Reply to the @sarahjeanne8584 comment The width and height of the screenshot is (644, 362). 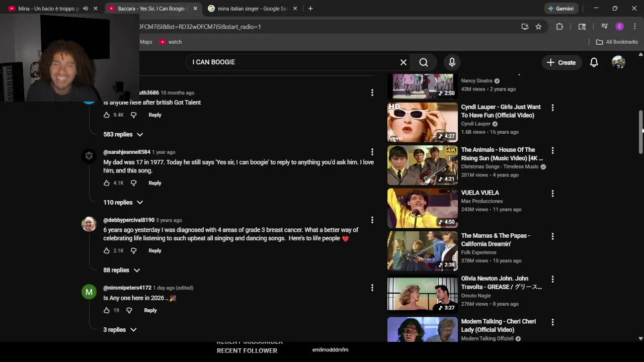pyautogui.click(x=155, y=183)
